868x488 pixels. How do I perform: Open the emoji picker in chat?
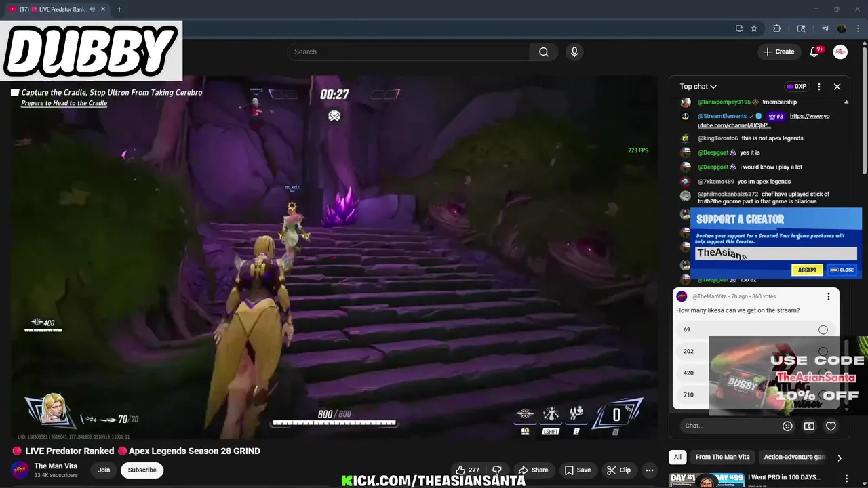tap(787, 426)
